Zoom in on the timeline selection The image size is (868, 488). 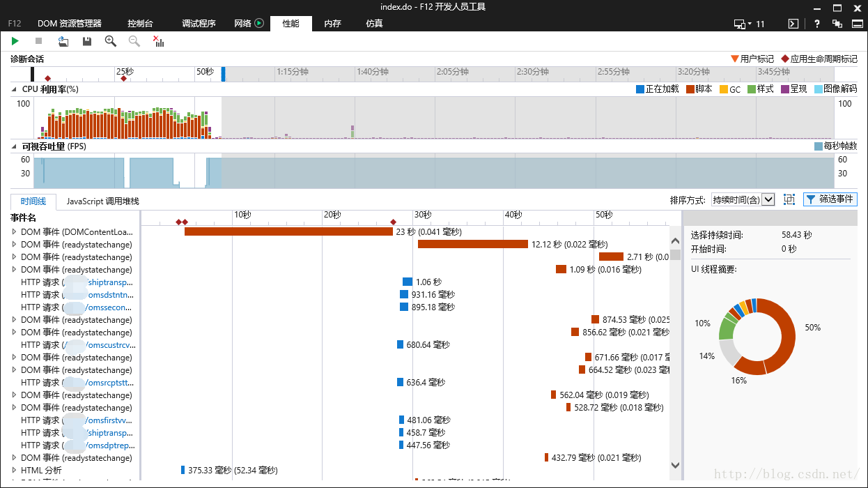coord(111,42)
